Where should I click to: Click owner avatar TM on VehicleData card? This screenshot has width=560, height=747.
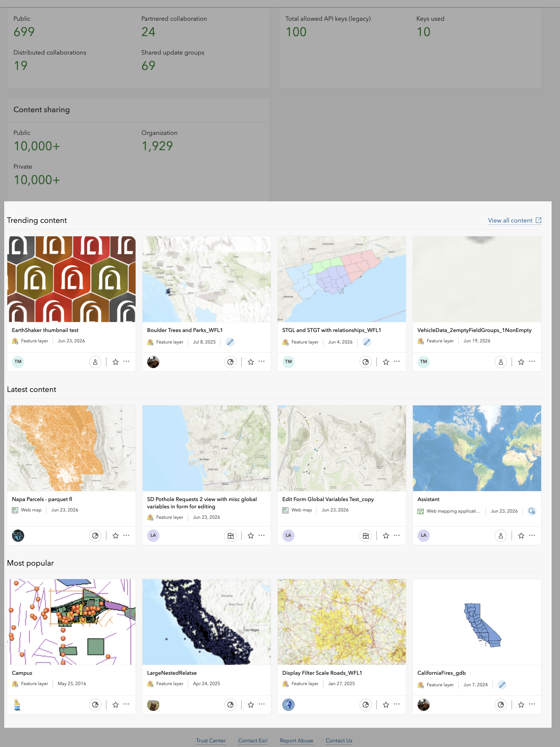(x=424, y=362)
